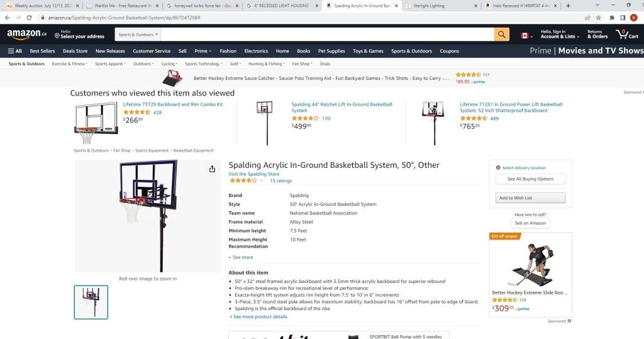Visit the Spalding Store link

click(254, 174)
